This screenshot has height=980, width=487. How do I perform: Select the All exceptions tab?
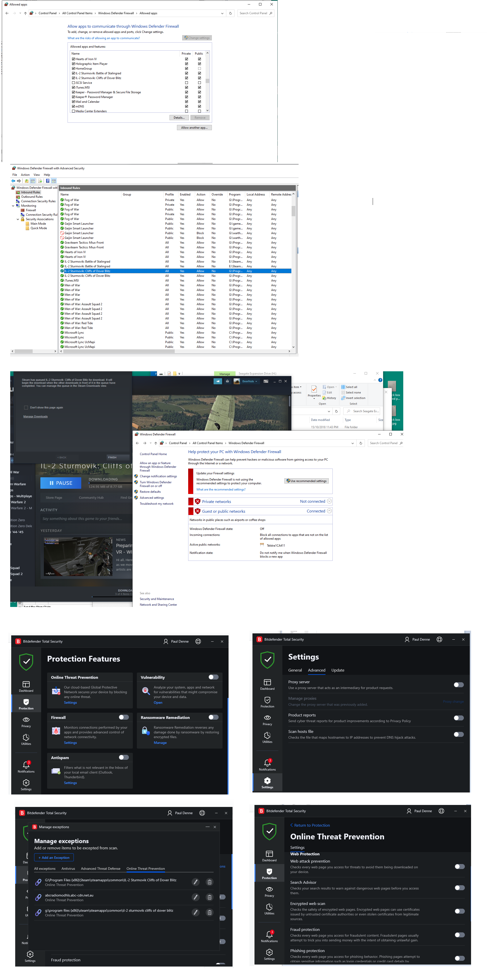44,869
